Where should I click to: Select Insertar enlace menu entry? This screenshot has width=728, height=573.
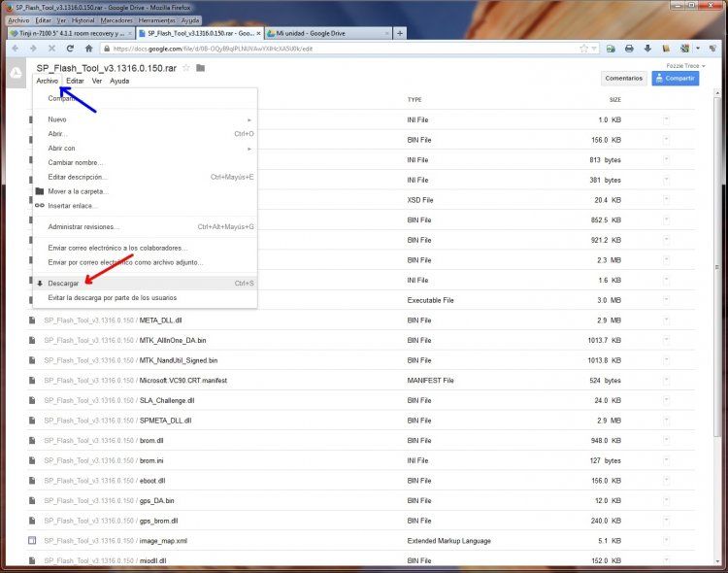[145, 206]
